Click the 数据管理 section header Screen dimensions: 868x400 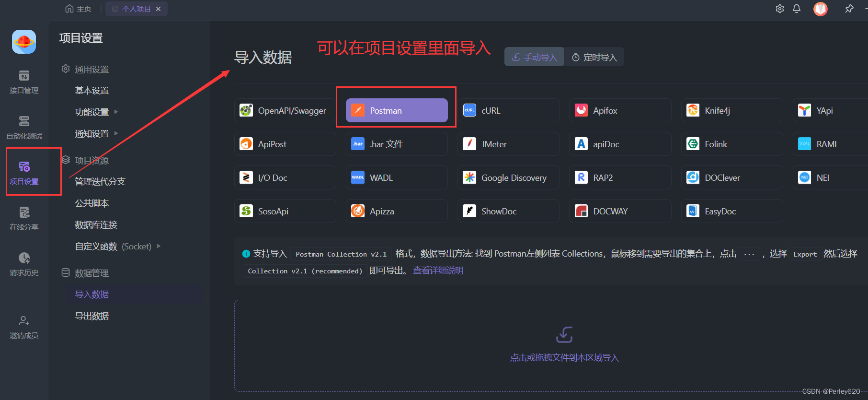click(85, 273)
